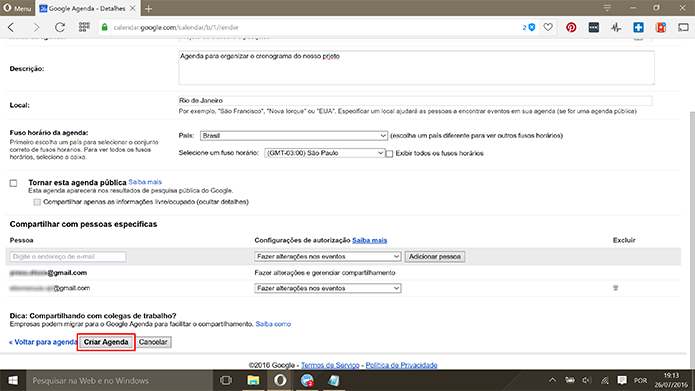Image resolution: width=695 pixels, height=391 pixels.
Task: Open Saiba mais for Configurações de autorização
Action: [370, 240]
